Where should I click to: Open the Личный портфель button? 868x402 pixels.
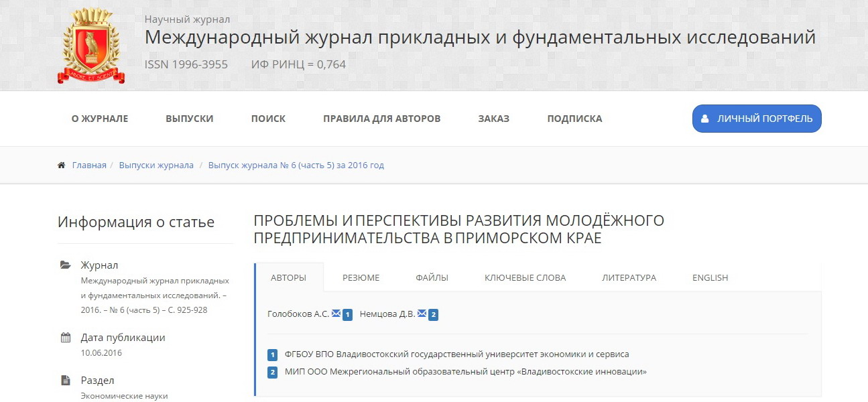(x=756, y=119)
